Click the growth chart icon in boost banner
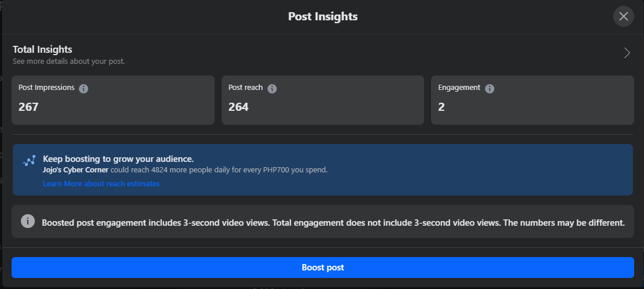Image resolution: width=644 pixels, height=289 pixels. 29,161
